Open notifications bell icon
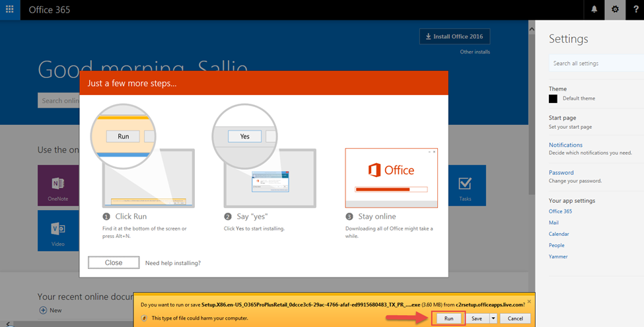Image resolution: width=644 pixels, height=327 pixels. click(x=594, y=9)
